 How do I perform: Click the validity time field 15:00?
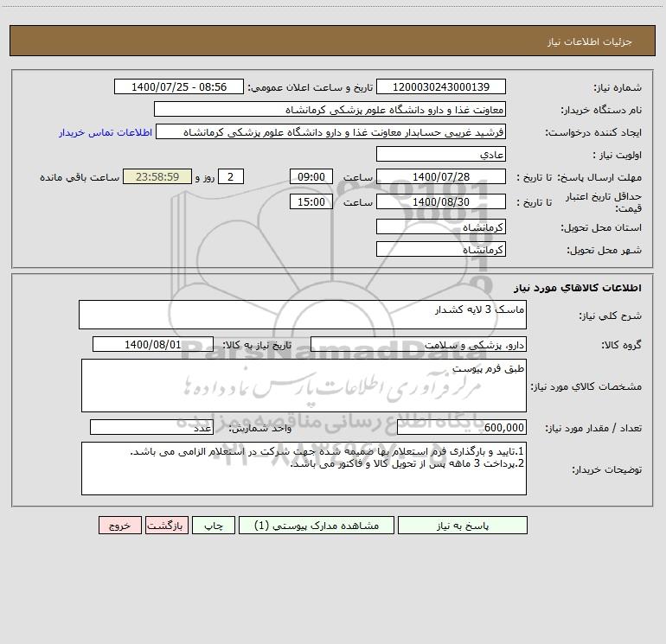coord(311,201)
